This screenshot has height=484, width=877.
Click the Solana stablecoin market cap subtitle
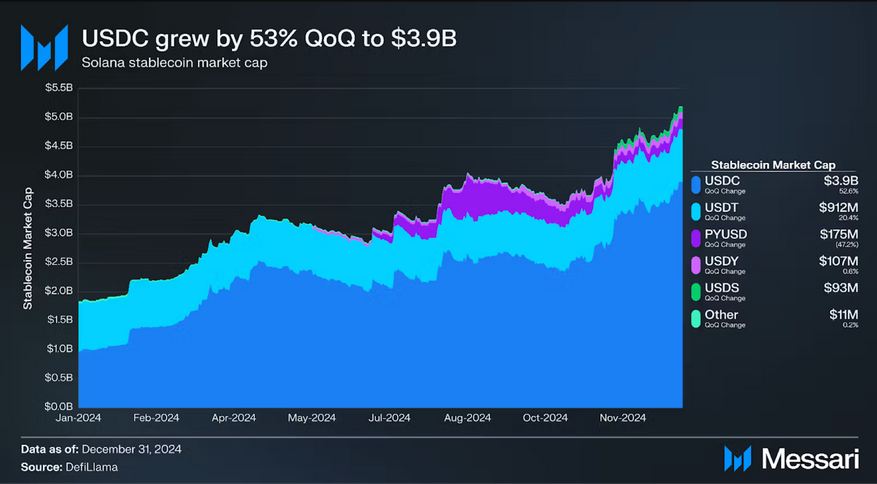pyautogui.click(x=162, y=64)
